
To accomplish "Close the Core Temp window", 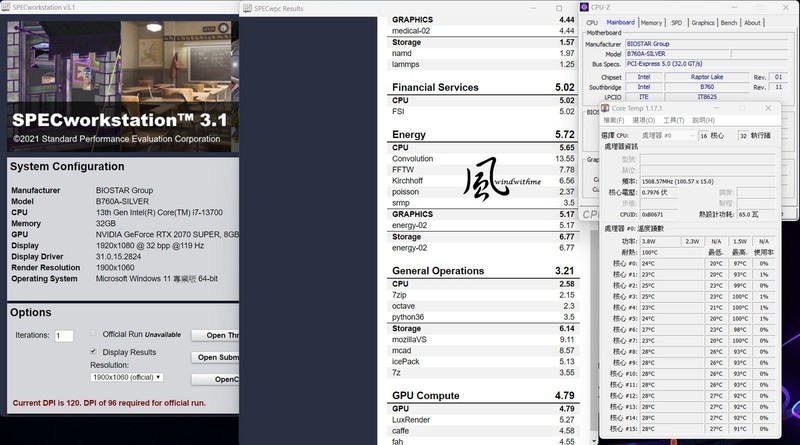I will pyautogui.click(x=768, y=108).
